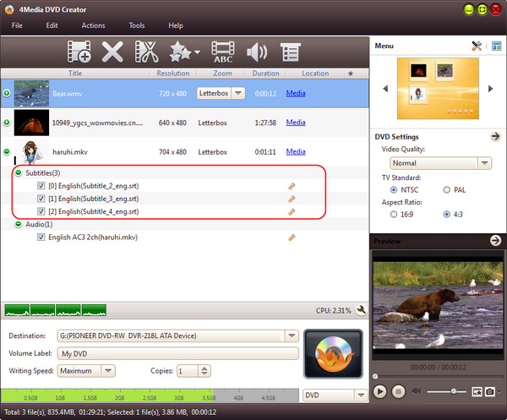The height and width of the screenshot is (420, 507).
Task: Select the PAL TV standard
Action: click(449, 190)
